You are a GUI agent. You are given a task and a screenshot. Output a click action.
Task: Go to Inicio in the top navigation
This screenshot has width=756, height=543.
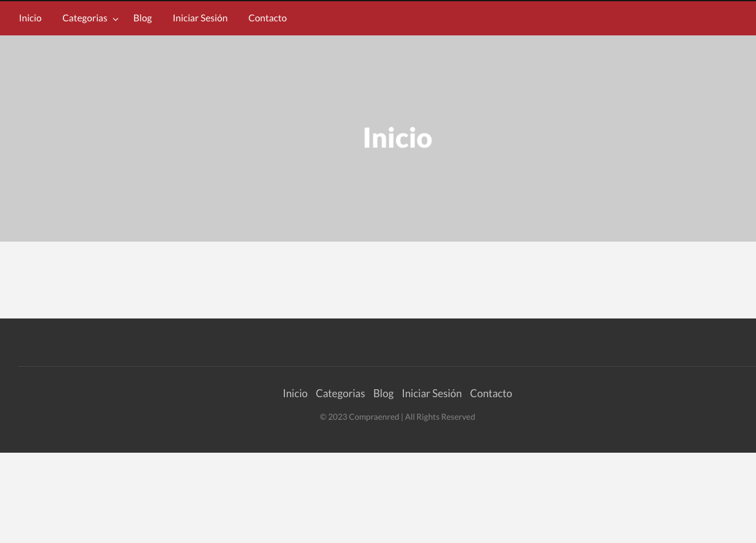(x=30, y=18)
